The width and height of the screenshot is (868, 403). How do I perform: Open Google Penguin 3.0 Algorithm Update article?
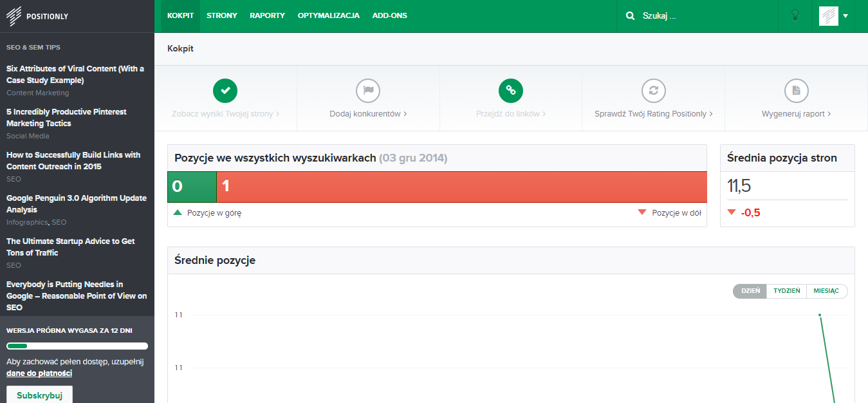[77, 204]
